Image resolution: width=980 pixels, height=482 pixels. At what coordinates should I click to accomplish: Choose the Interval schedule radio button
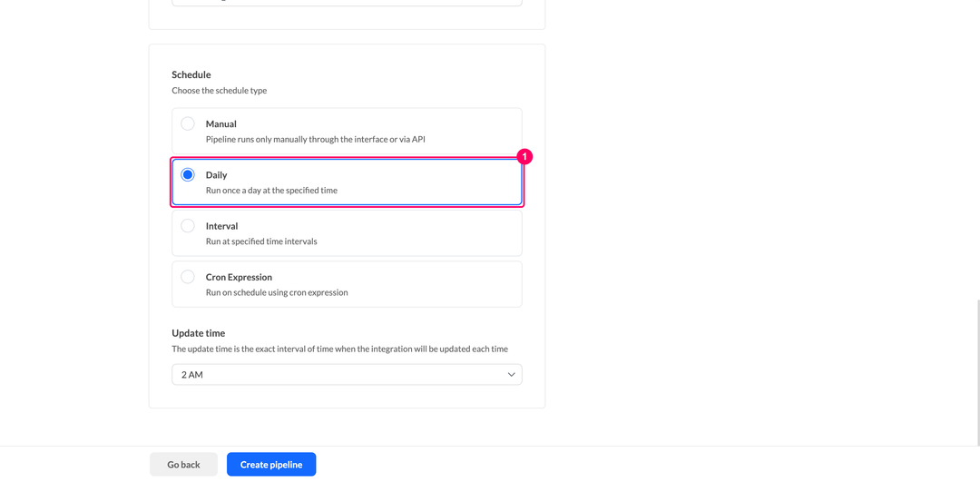(x=188, y=226)
